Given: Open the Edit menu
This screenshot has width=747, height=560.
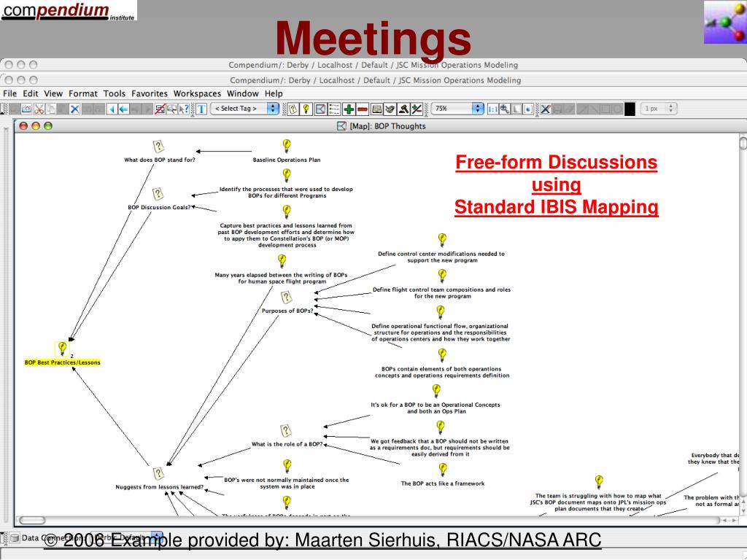Looking at the screenshot, I should coord(30,93).
